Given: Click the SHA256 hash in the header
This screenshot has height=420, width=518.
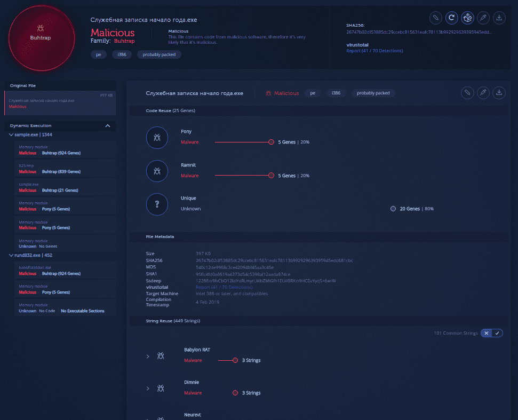Looking at the screenshot, I should 419,32.
